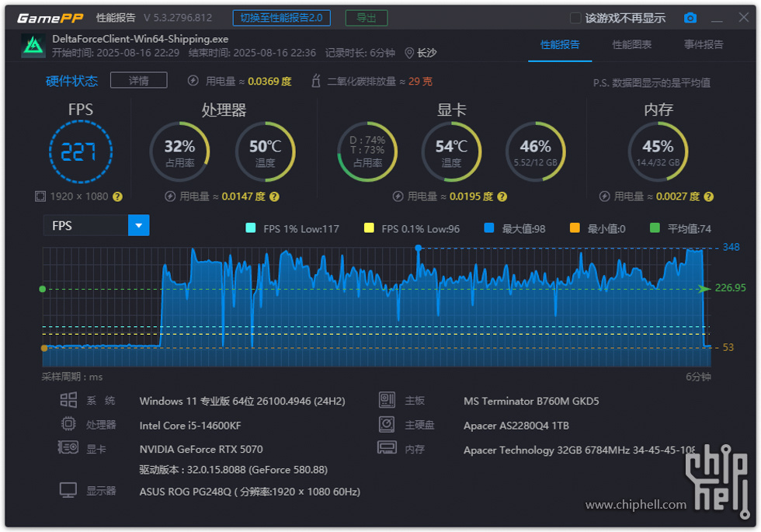761x532 pixels.
Task: Click the monitor icon beside 显示器 row
Action: (68, 490)
